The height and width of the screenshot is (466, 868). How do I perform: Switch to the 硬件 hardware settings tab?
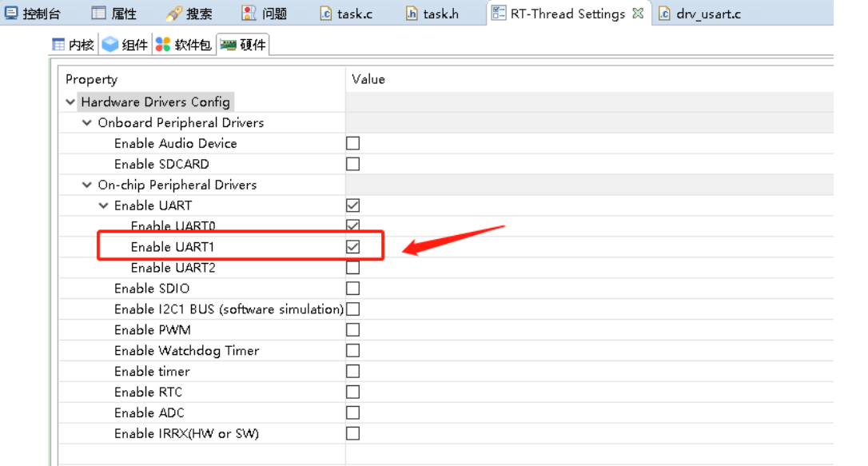pyautogui.click(x=243, y=44)
